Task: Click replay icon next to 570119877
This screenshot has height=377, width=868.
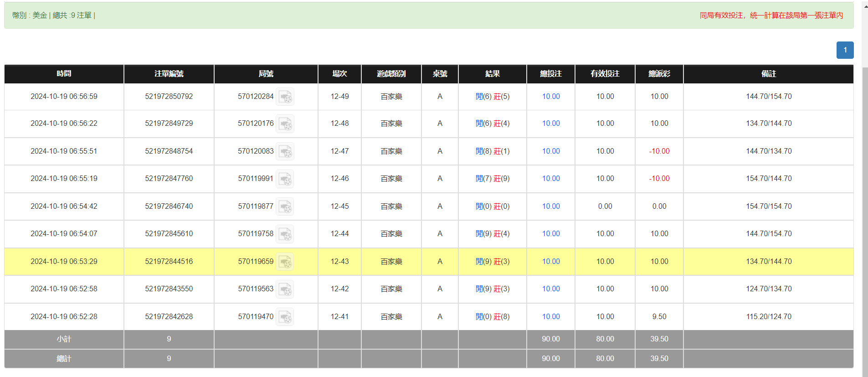Action: (285, 207)
